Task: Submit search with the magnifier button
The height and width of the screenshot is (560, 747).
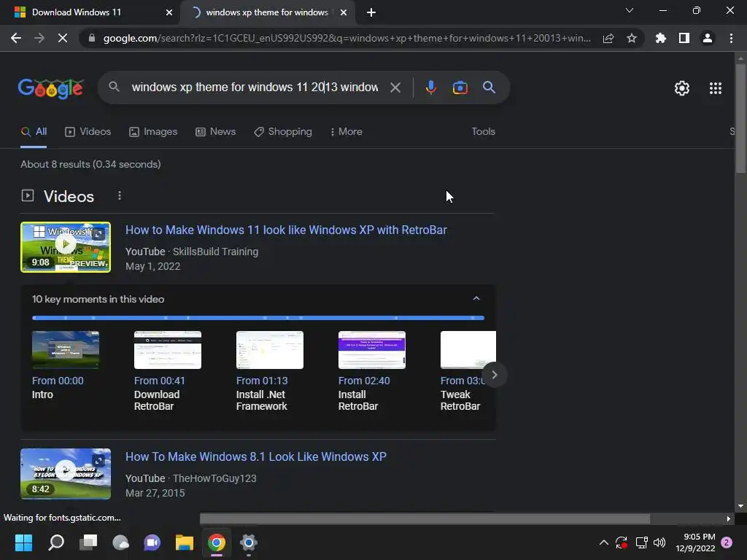Action: click(x=489, y=87)
